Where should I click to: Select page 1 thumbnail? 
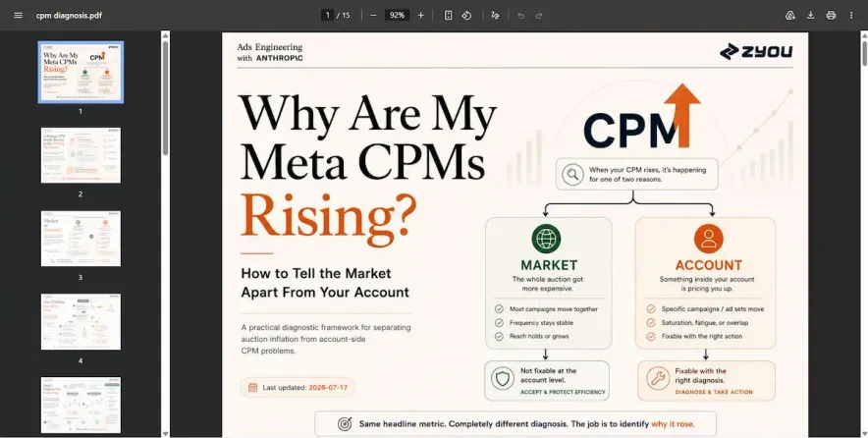click(x=81, y=72)
